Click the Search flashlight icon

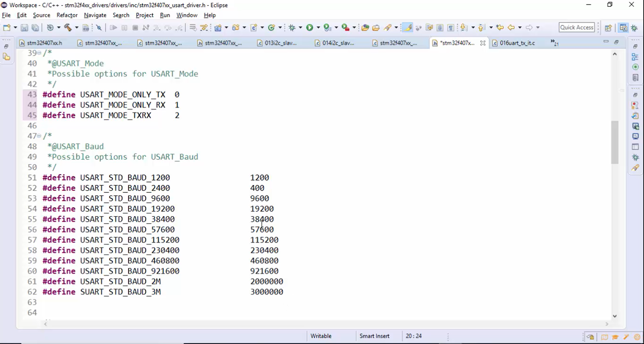pyautogui.click(x=388, y=28)
